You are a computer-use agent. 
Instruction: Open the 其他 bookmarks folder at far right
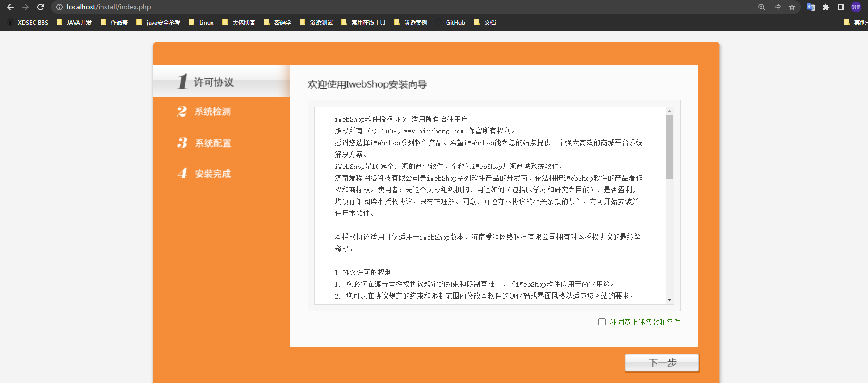click(x=856, y=22)
